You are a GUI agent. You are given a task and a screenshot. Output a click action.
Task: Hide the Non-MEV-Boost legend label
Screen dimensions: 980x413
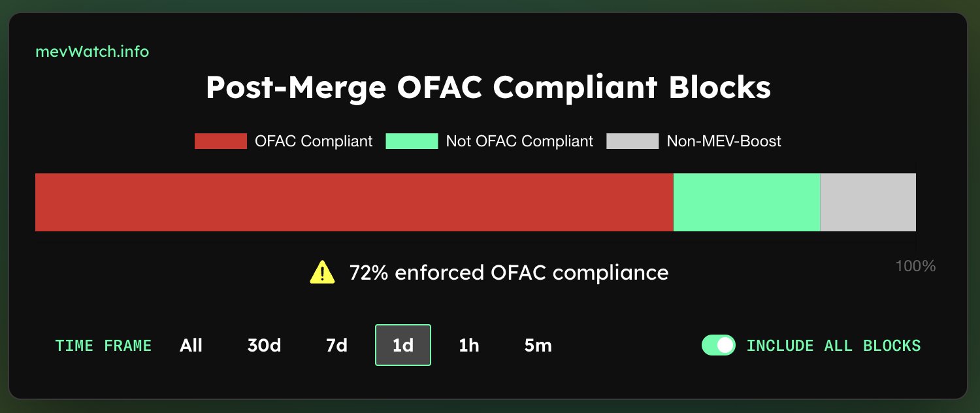pos(724,141)
